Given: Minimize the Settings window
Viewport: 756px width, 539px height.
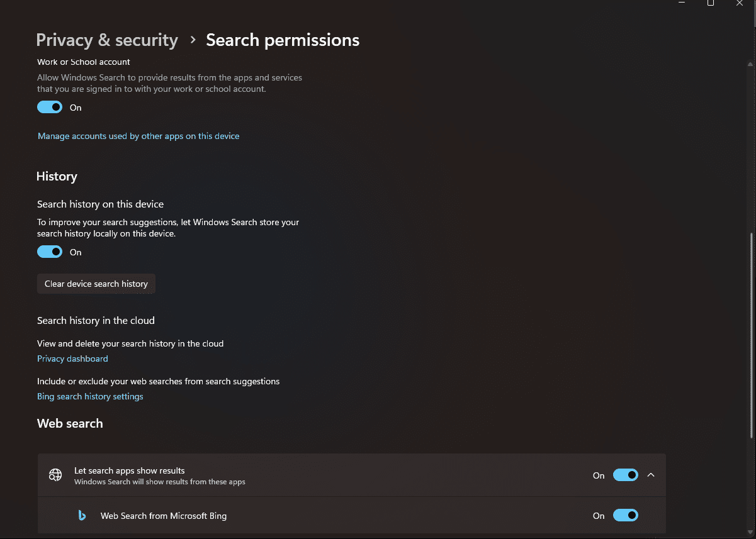Looking at the screenshot, I should pyautogui.click(x=682, y=3).
